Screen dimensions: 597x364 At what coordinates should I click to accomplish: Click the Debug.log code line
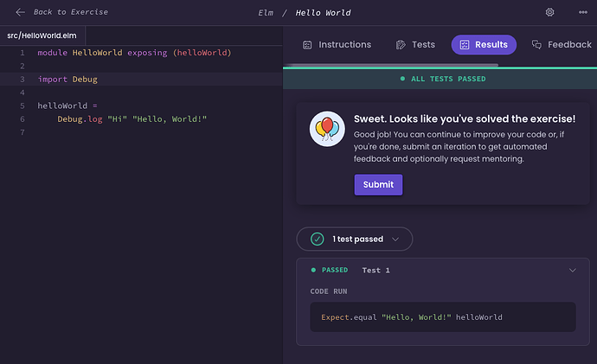[x=132, y=119]
